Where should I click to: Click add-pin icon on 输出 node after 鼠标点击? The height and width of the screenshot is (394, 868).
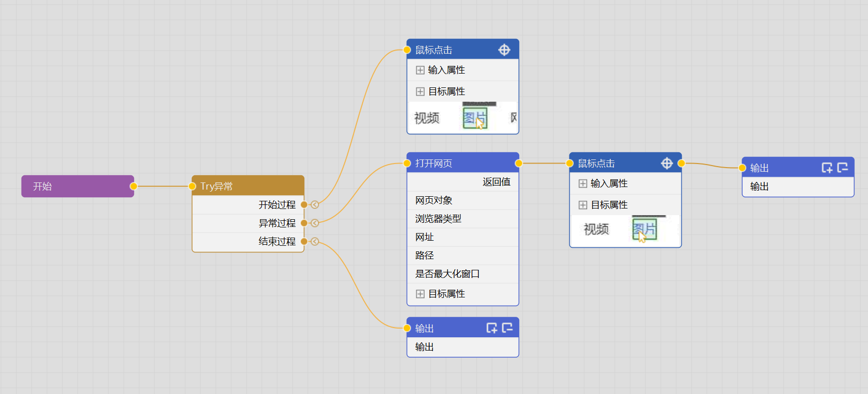827,168
